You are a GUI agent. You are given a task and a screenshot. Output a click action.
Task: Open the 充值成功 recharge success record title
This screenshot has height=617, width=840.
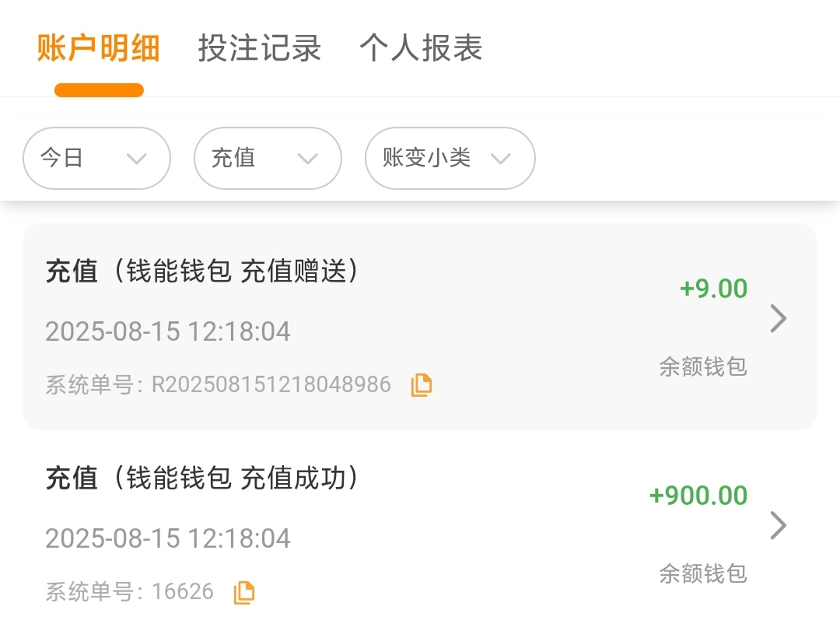[202, 479]
